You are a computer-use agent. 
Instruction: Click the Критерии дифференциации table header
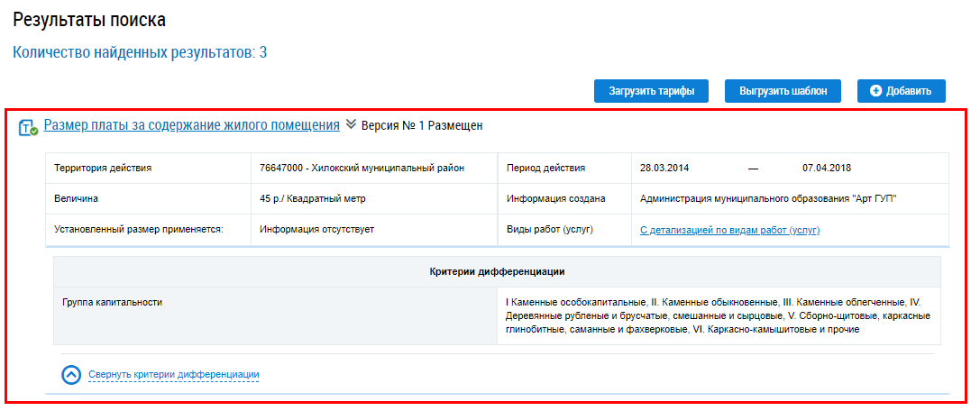tap(497, 271)
